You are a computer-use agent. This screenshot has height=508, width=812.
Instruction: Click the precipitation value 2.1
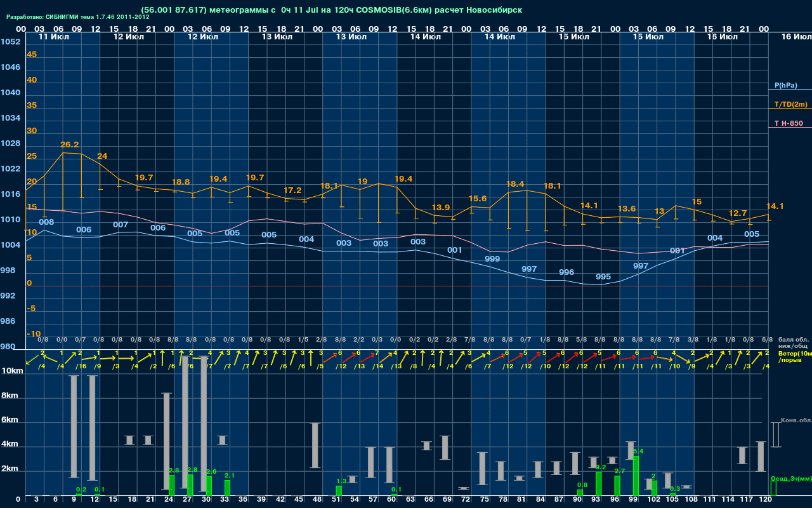pyautogui.click(x=230, y=476)
